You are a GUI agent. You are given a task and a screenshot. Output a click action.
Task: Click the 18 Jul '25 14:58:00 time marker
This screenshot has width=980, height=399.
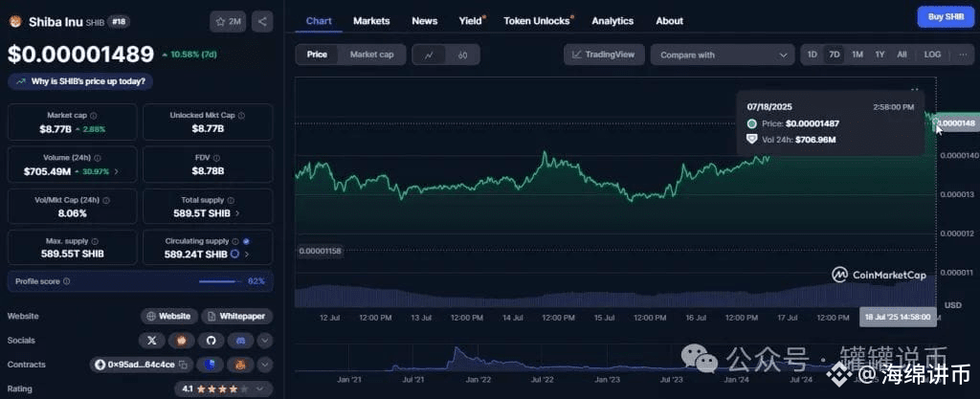[x=898, y=318]
